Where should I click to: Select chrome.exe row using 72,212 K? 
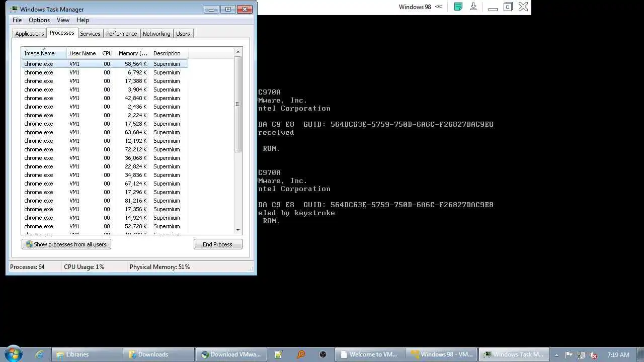coord(105,149)
